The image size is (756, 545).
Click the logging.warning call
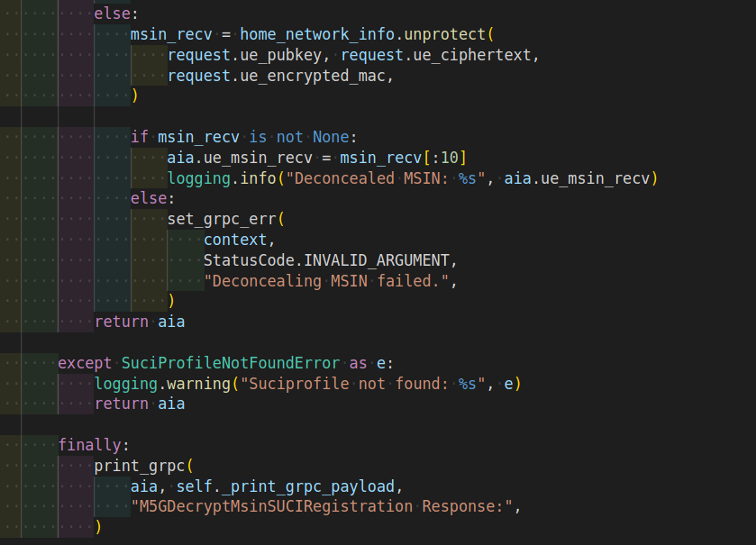click(x=162, y=384)
